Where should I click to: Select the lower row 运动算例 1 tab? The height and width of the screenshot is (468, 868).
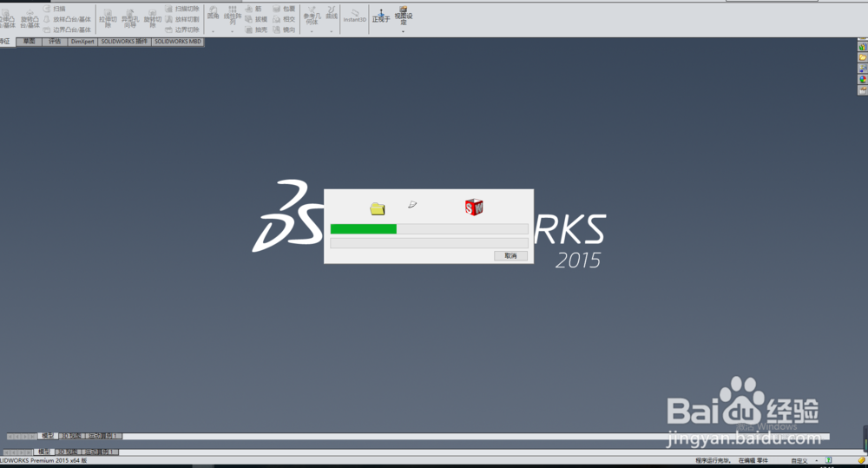(x=99, y=452)
